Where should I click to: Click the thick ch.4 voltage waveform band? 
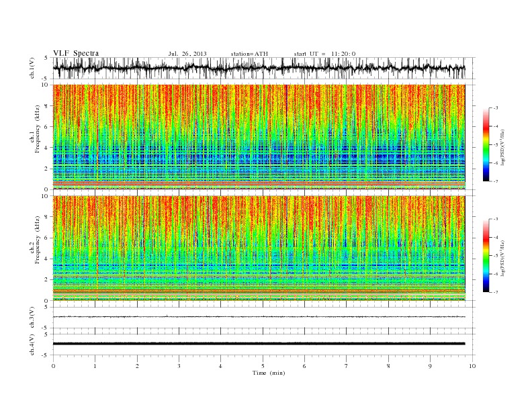coord(259,344)
